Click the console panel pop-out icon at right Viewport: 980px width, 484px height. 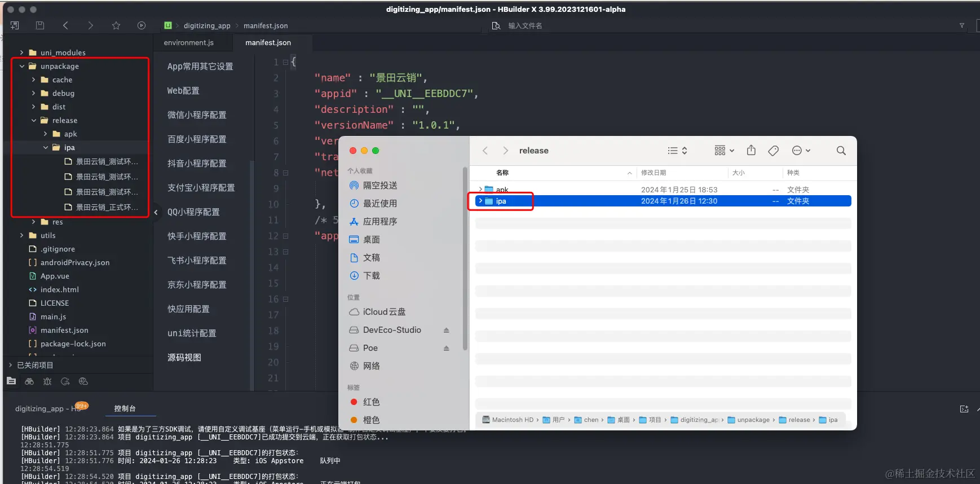[x=964, y=409]
